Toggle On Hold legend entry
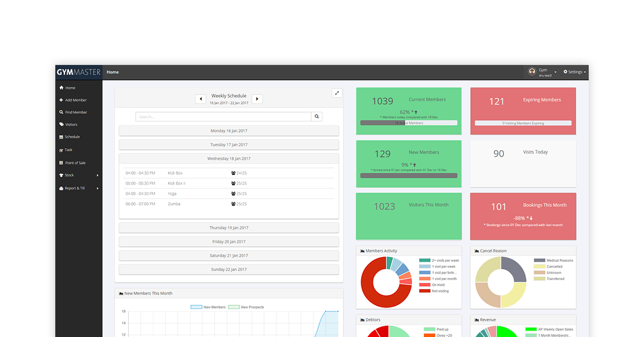Image resolution: width=644 pixels, height=337 pixels. point(432,285)
